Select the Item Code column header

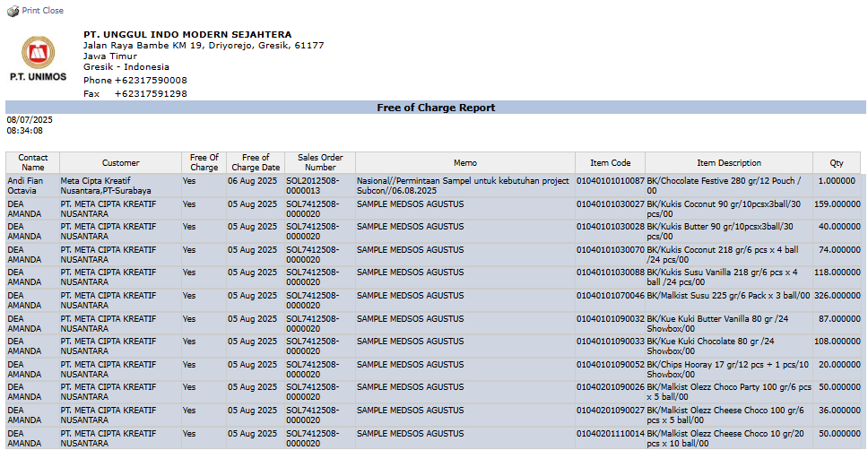click(610, 163)
